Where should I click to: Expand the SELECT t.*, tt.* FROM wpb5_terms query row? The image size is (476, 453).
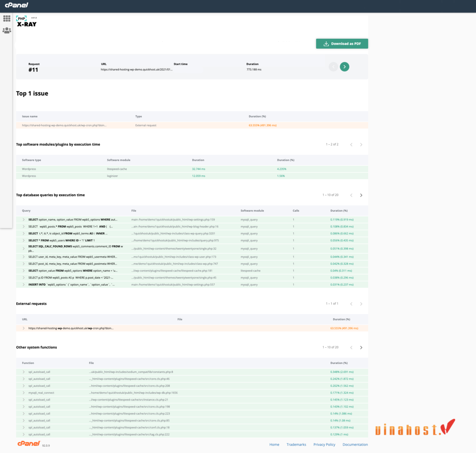pyautogui.click(x=23, y=233)
